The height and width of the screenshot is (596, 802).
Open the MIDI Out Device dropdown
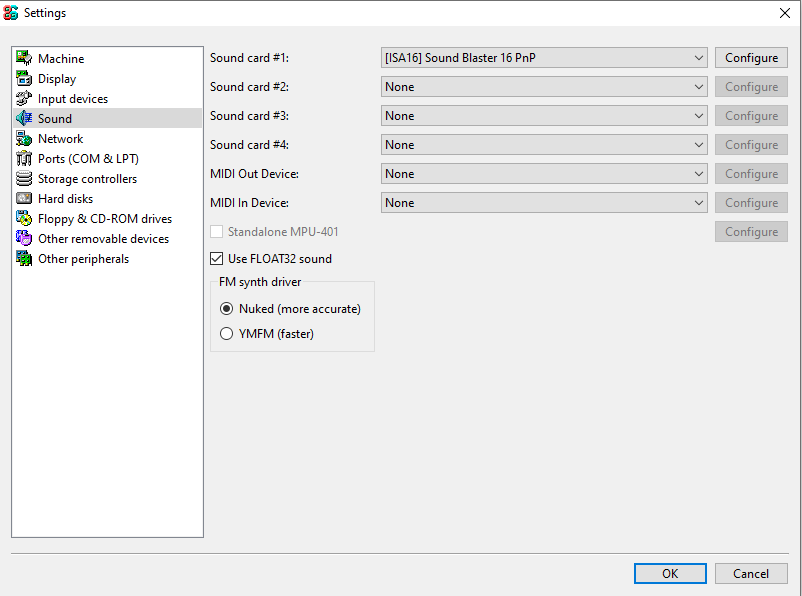pos(544,174)
